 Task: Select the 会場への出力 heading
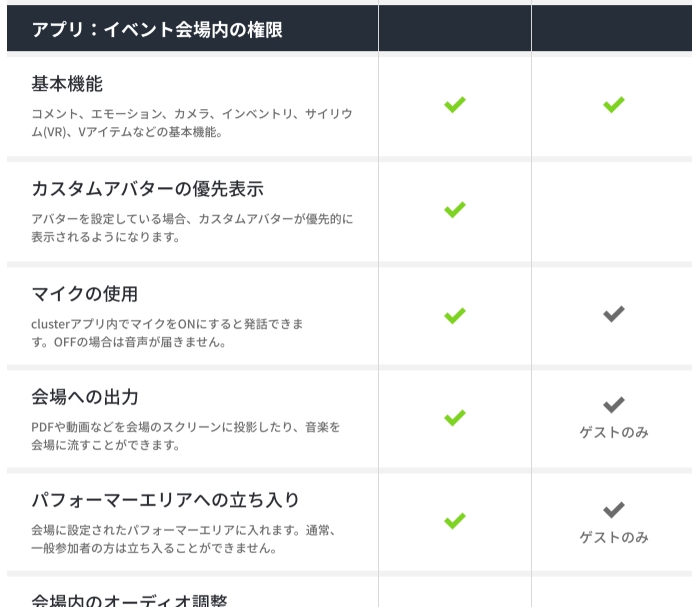click(x=85, y=397)
